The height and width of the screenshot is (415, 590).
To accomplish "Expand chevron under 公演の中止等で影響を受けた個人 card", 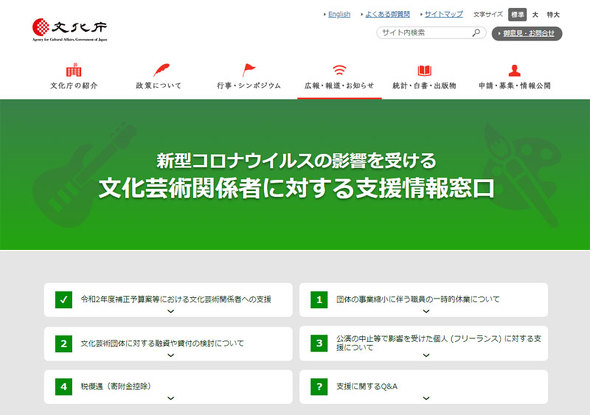I will (x=426, y=355).
